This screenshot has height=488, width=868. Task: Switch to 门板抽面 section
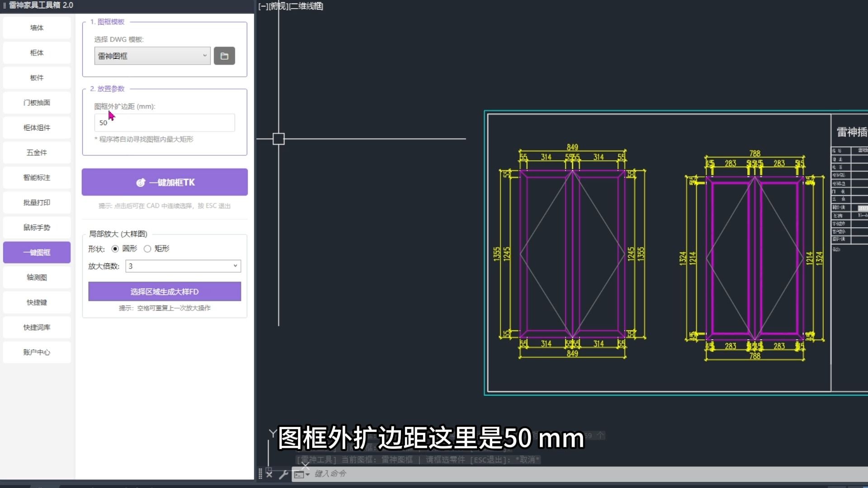37,103
